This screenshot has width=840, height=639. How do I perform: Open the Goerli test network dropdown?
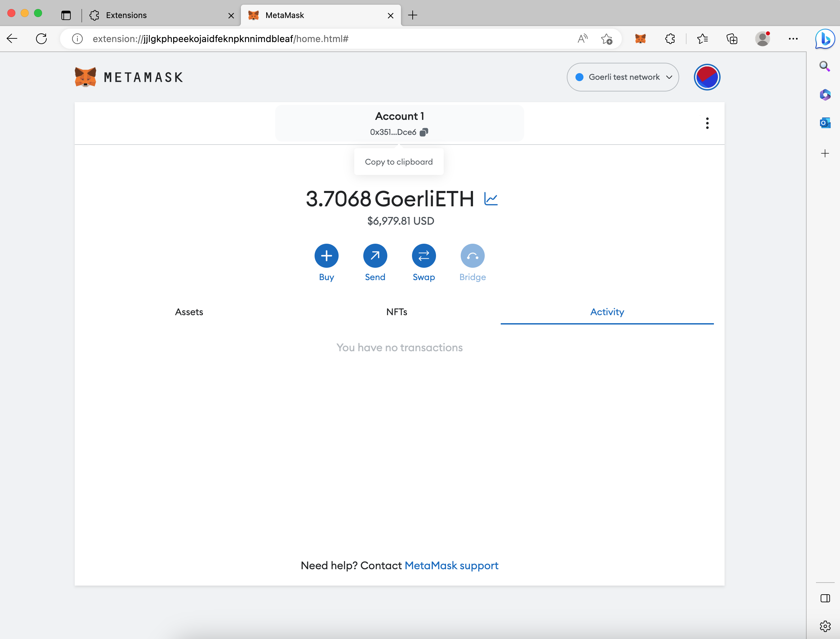(x=622, y=77)
